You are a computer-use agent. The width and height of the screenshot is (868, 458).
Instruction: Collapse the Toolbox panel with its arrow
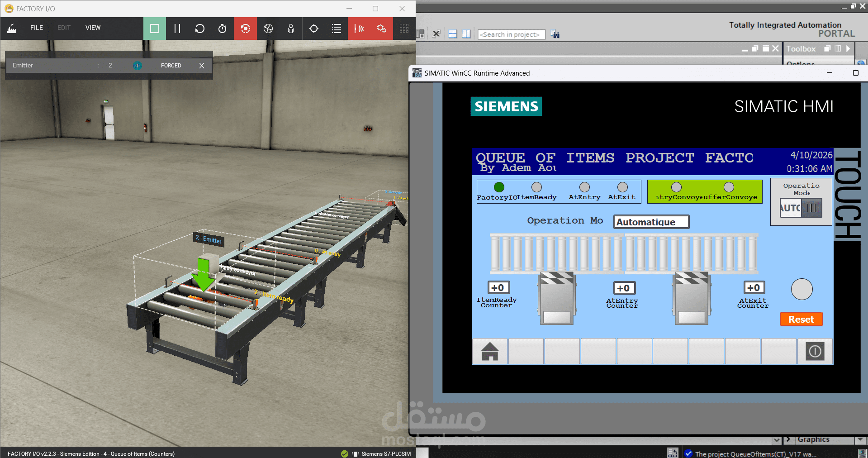click(848, 48)
